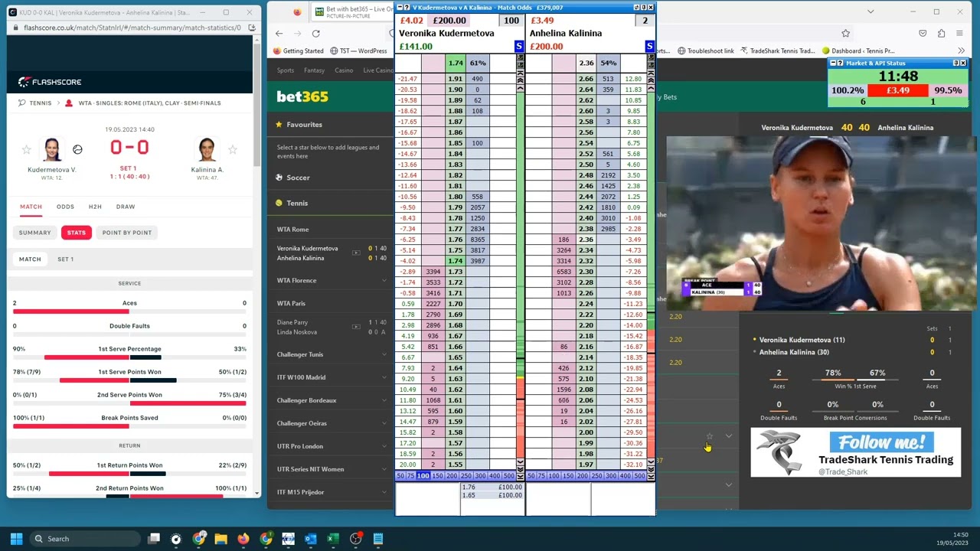Open Tennis in the bet365 sidebar

[297, 204]
